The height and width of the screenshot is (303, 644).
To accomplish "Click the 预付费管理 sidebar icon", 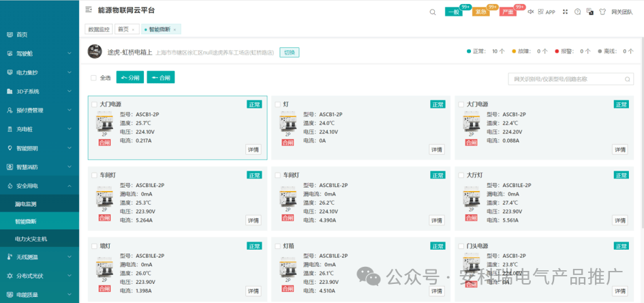I will click(10, 110).
